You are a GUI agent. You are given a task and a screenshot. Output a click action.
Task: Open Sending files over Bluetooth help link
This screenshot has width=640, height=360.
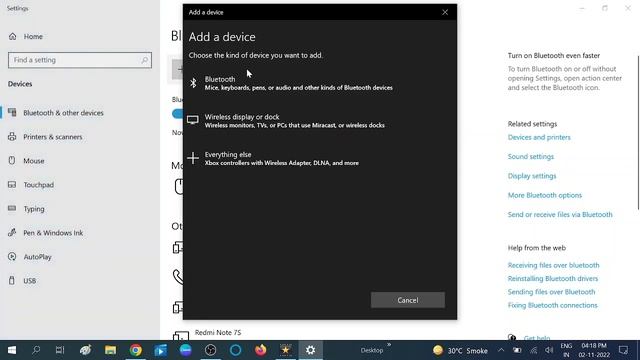(x=551, y=292)
